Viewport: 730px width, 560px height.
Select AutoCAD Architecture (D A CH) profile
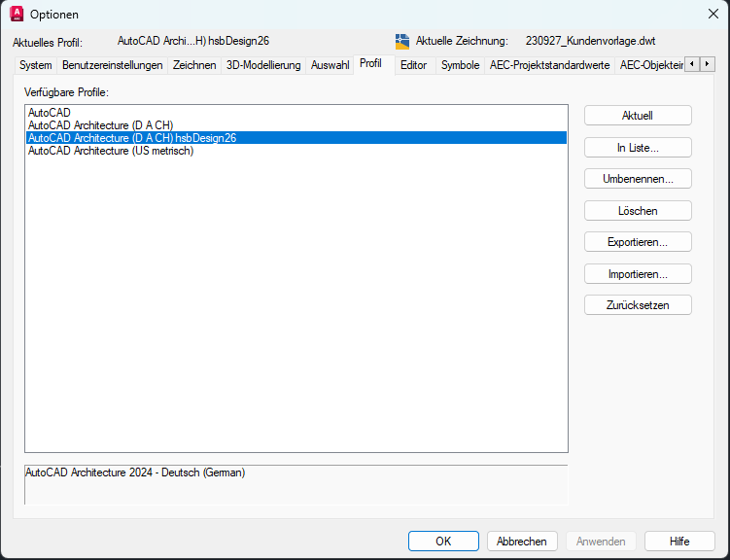(296, 125)
